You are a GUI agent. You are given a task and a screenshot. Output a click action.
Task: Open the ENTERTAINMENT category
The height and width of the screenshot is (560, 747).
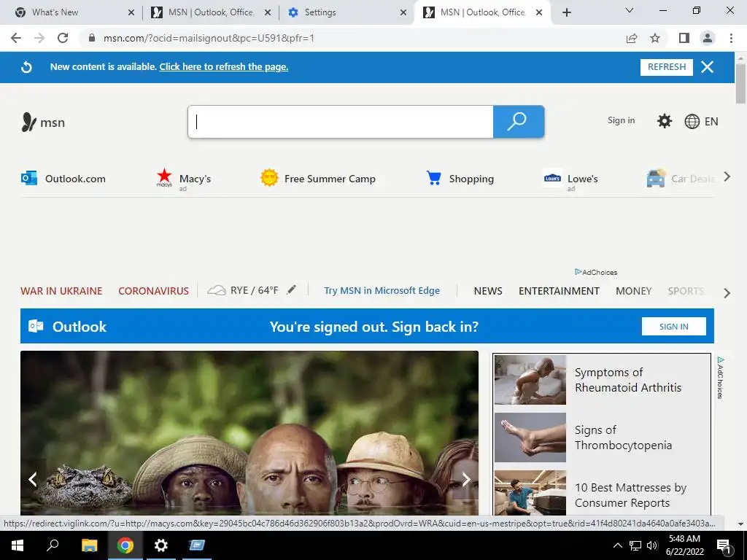[559, 291]
